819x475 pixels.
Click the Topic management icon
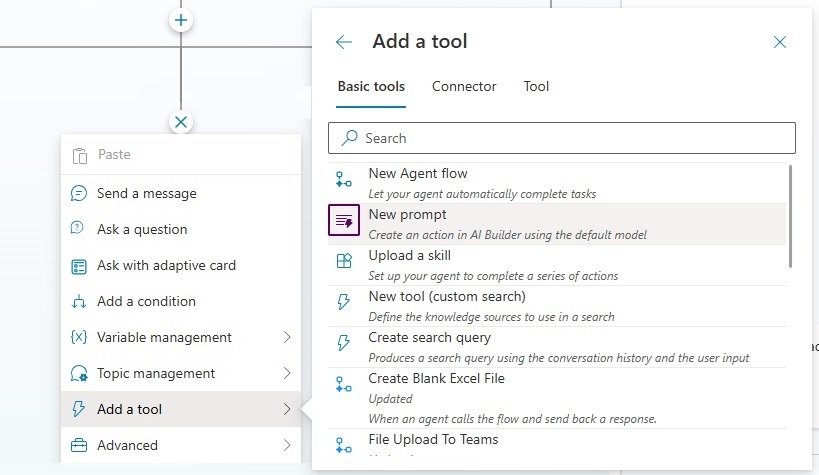coord(79,374)
